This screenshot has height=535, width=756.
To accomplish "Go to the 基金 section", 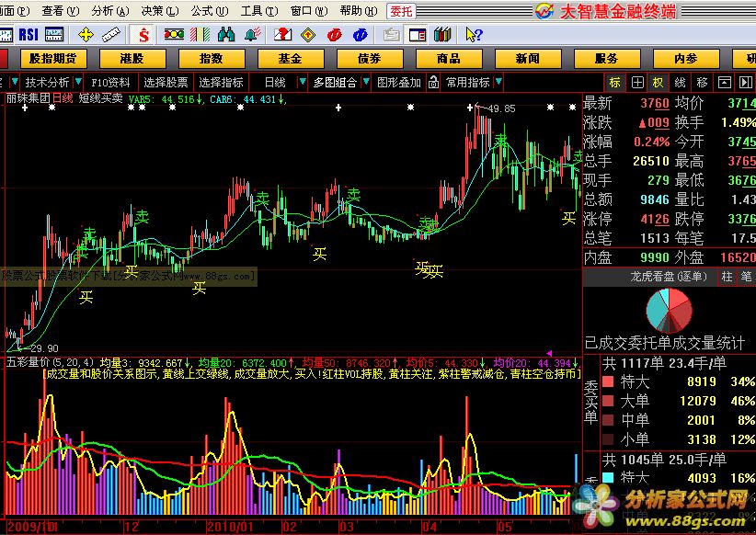I will coord(291,59).
